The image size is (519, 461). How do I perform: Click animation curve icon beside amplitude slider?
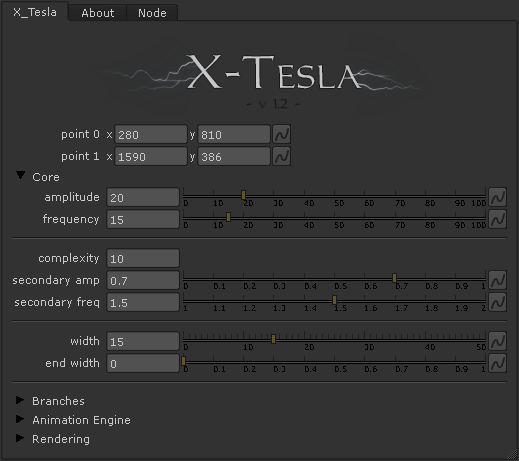(x=498, y=197)
